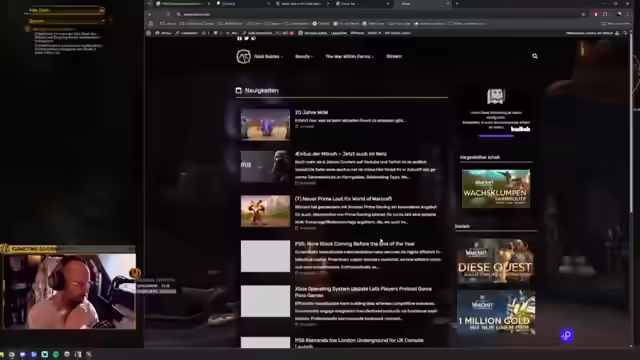Click the purple floating chat widget icon
The height and width of the screenshot is (360, 640).
tap(567, 336)
